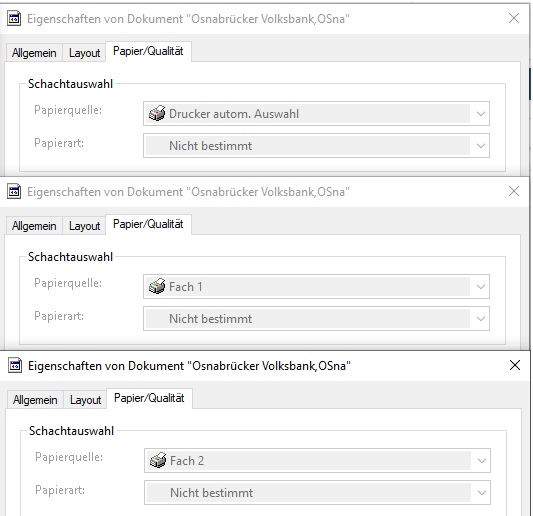Click the printer icon next to Fach 1
The image size is (533, 516).
point(157,287)
